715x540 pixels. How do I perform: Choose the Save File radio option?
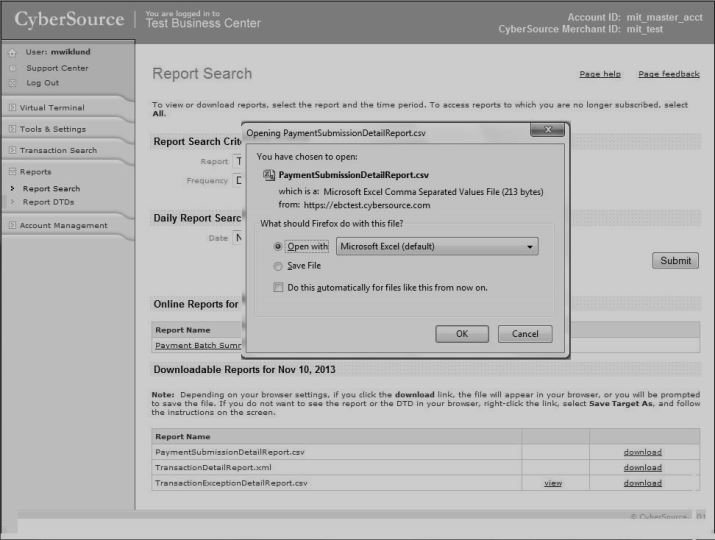pos(278,266)
